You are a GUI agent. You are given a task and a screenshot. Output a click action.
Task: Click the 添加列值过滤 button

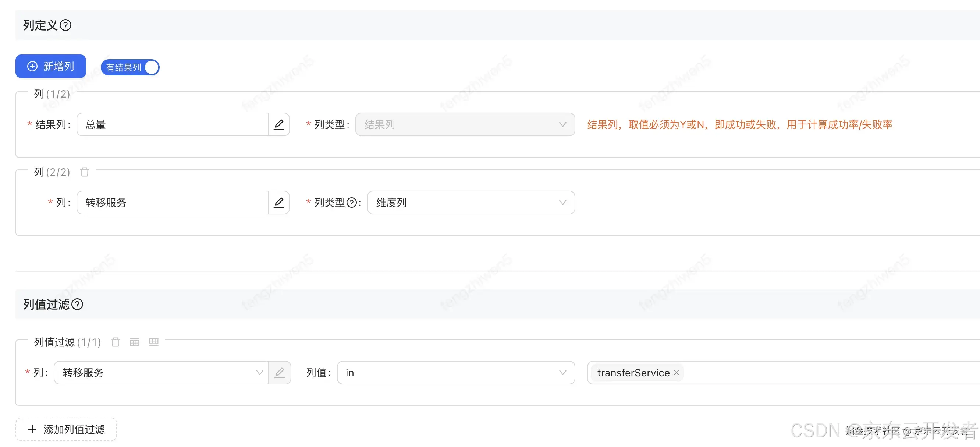66,429
